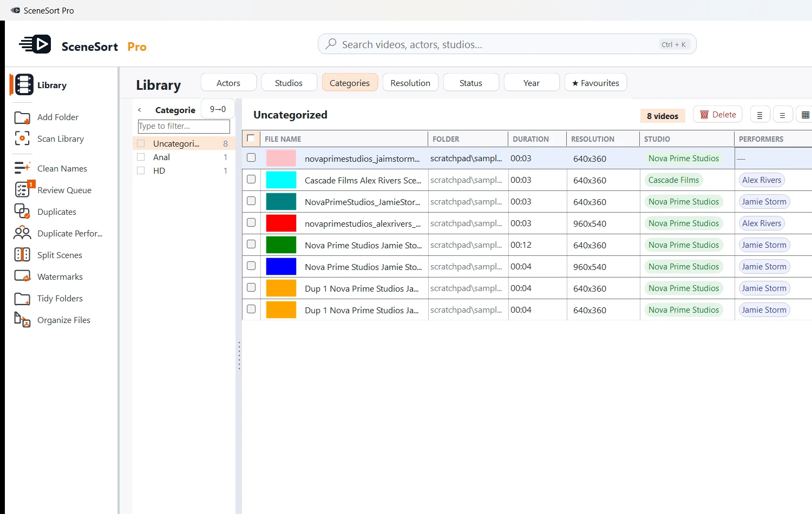Click the red thumbnail of novaprimestudios_alexrivers video
The height and width of the screenshot is (514, 812).
pos(281,223)
